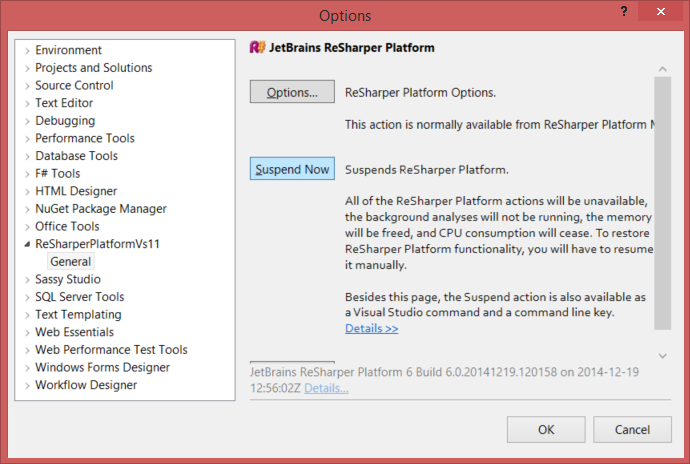
Task: Cancel the Options dialog
Action: (x=632, y=430)
